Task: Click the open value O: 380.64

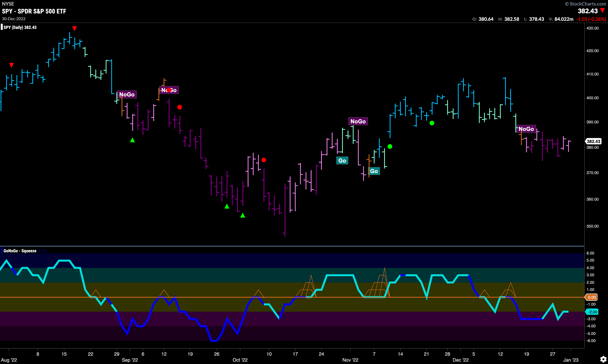Action: point(483,19)
